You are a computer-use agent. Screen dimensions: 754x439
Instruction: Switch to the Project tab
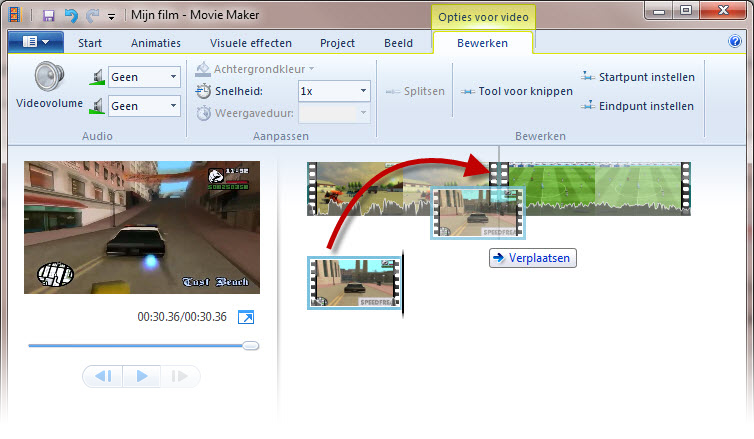point(337,43)
